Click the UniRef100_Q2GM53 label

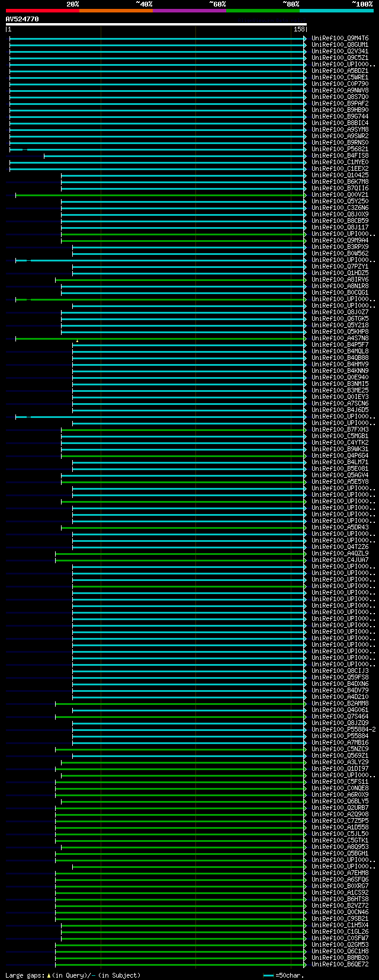[340, 944]
